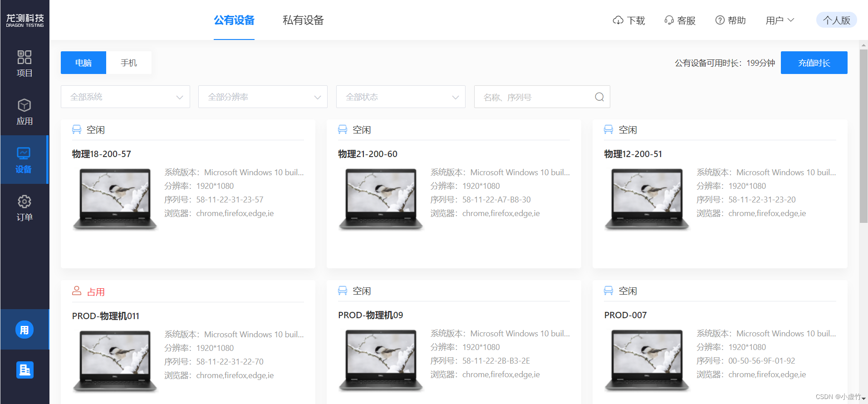Open laptop thumbnail of 物理21-200-60
This screenshot has width=868, height=404.
[381, 199]
